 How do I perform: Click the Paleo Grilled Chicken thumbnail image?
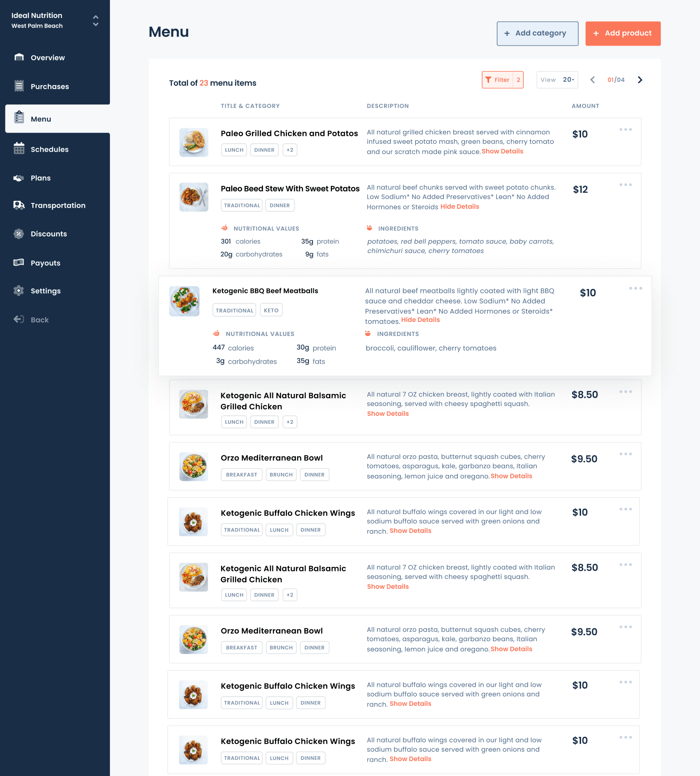coord(194,142)
